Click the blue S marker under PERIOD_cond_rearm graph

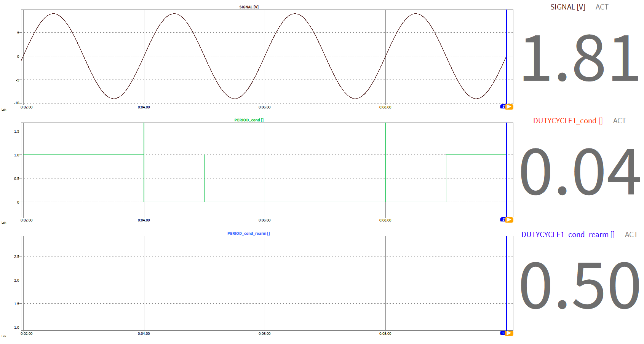503,333
